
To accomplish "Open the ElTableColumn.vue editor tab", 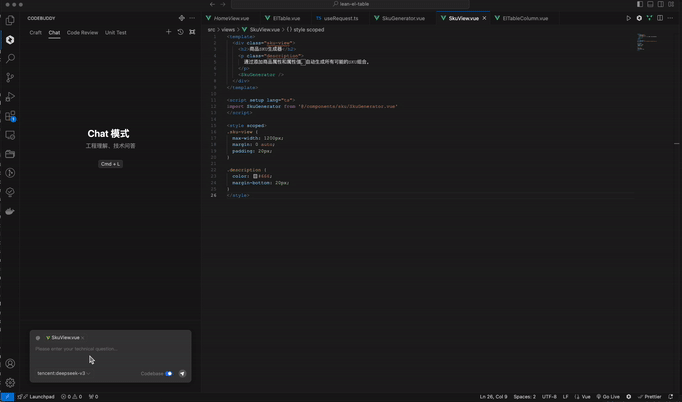I will (x=525, y=18).
